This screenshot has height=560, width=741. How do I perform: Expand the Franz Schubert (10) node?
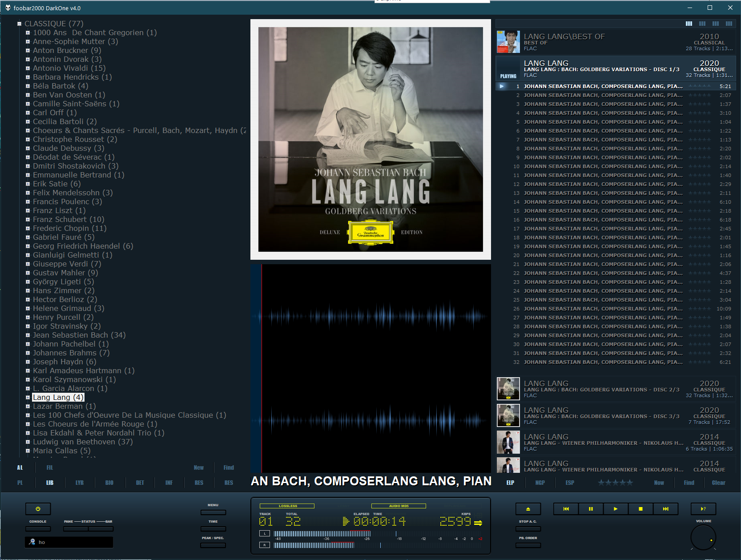pyautogui.click(x=28, y=219)
